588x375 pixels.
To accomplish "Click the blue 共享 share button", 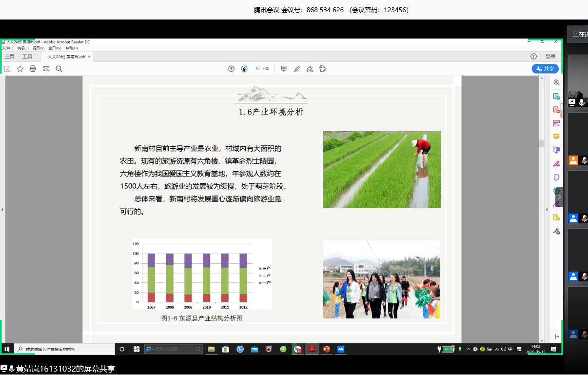I will pyautogui.click(x=545, y=69).
